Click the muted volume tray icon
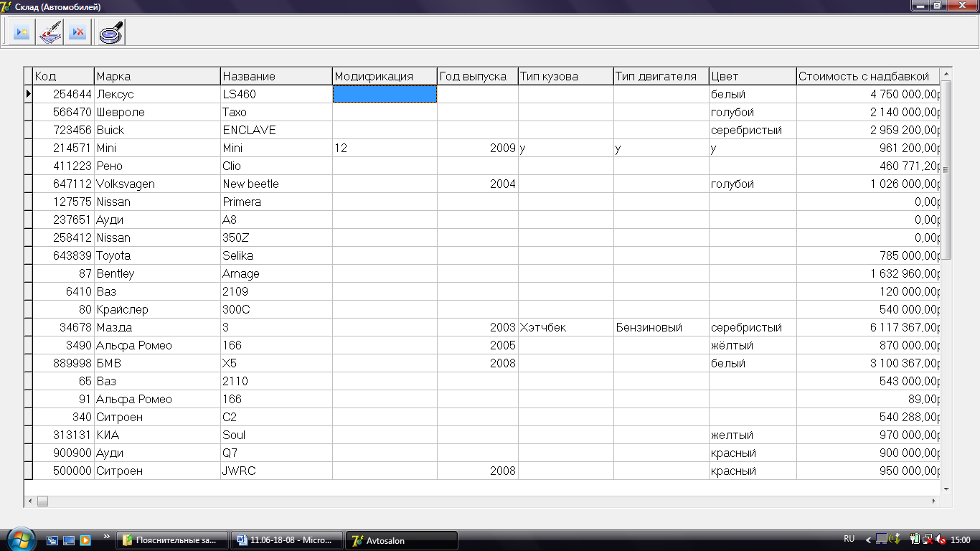This screenshot has width=980, height=551. tap(941, 540)
